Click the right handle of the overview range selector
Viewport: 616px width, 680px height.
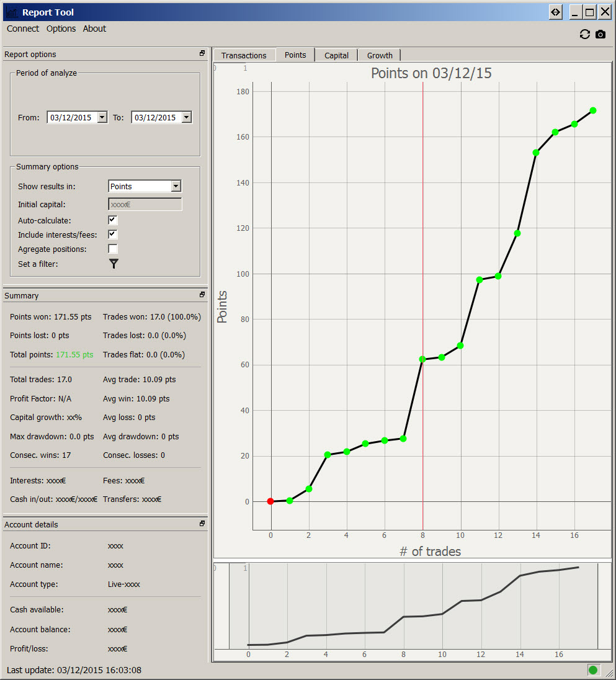(x=598, y=606)
